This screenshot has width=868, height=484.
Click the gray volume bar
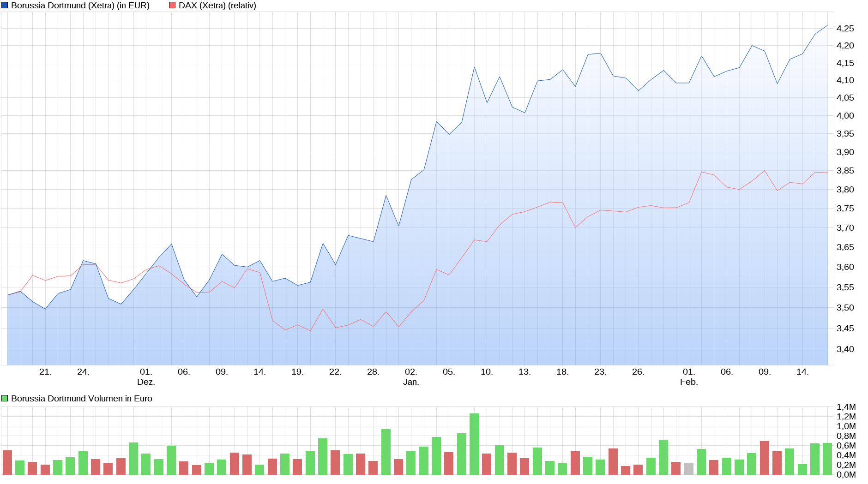pyautogui.click(x=689, y=468)
